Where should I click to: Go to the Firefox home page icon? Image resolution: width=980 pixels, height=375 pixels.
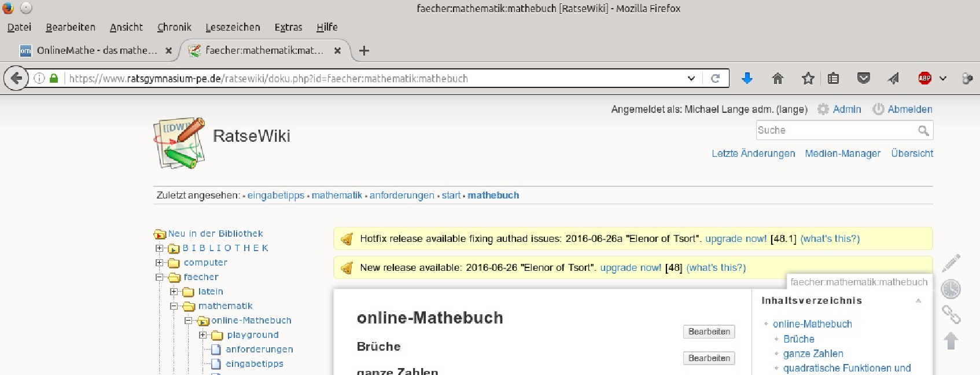[778, 78]
